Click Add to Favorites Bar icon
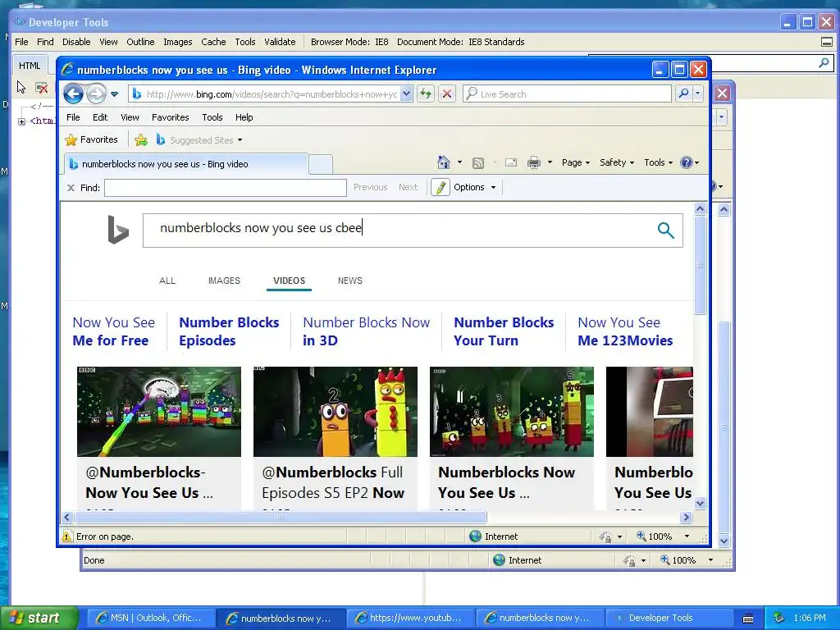 click(141, 139)
